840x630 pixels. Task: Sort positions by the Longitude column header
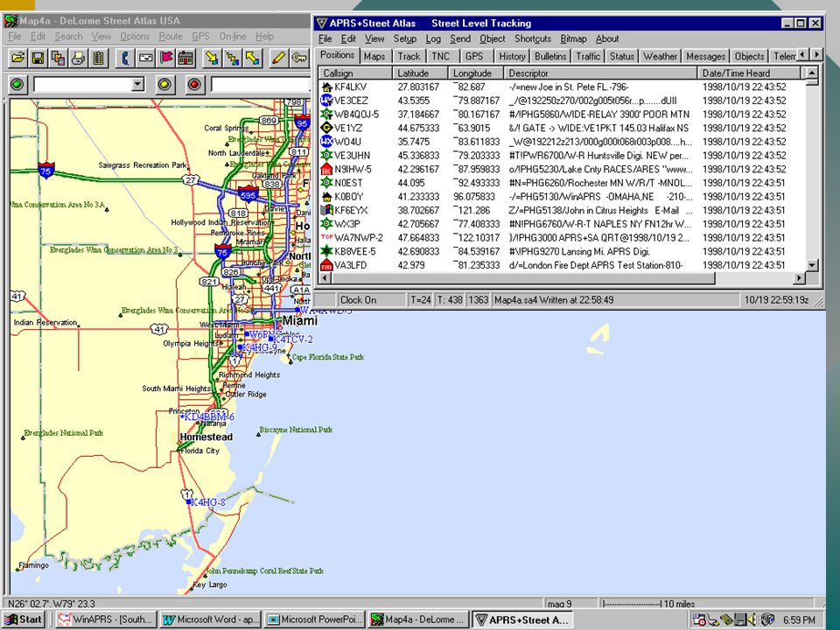click(476, 73)
